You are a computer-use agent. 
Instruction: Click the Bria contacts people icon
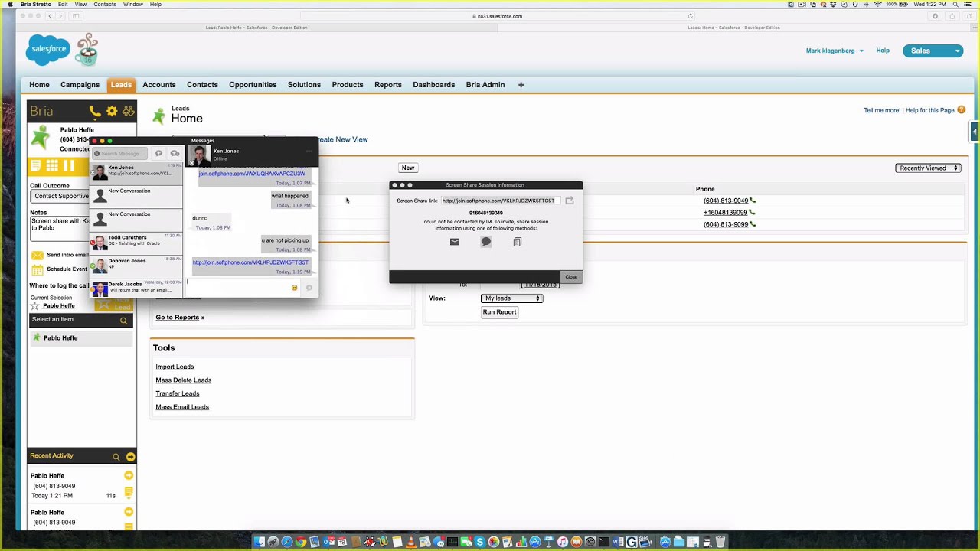click(x=128, y=112)
